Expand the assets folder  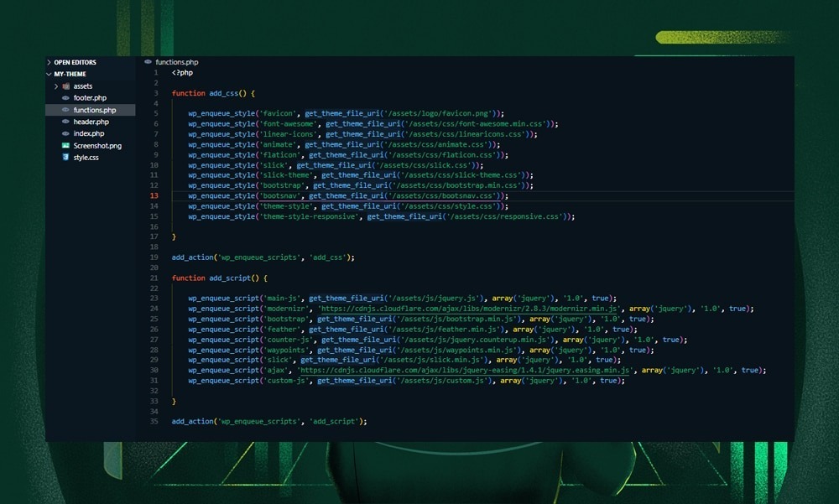pos(55,86)
